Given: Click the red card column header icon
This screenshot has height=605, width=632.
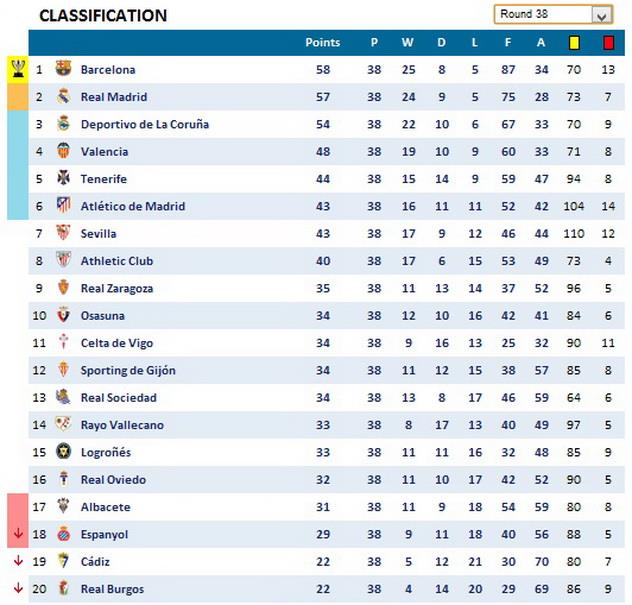Looking at the screenshot, I should (x=608, y=43).
